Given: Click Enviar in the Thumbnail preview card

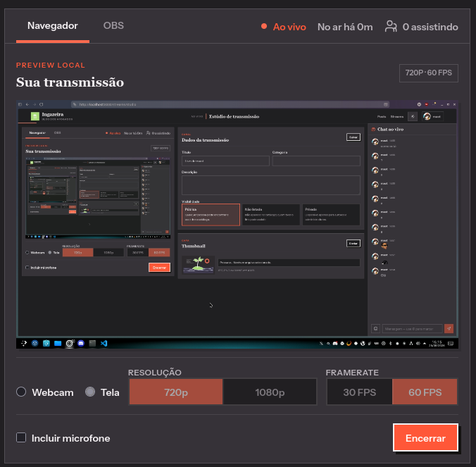Looking at the screenshot, I should pyautogui.click(x=353, y=244).
